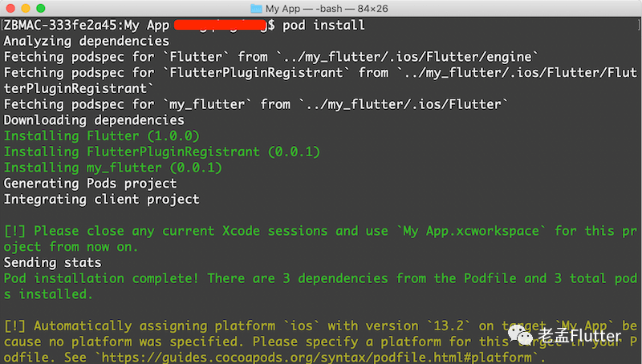Viewport: 642px width, 364px height.
Task: Click the 'Analyzing dependencies' line
Action: [87, 41]
